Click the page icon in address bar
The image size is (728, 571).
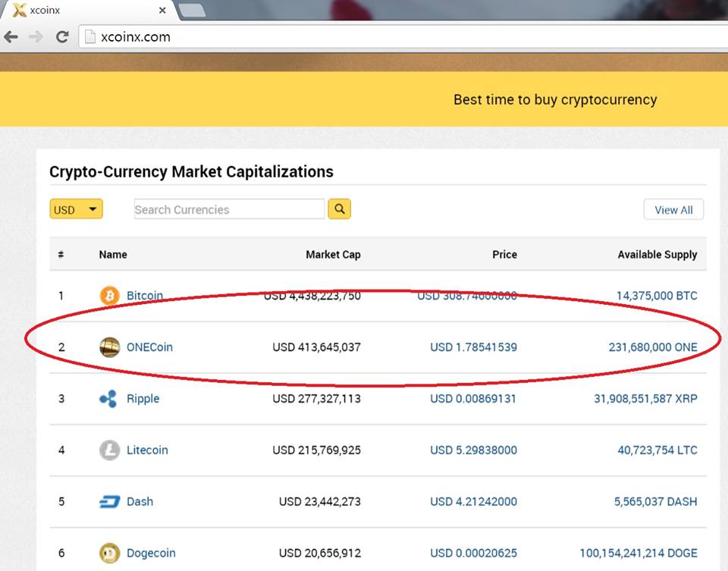pos(89,36)
